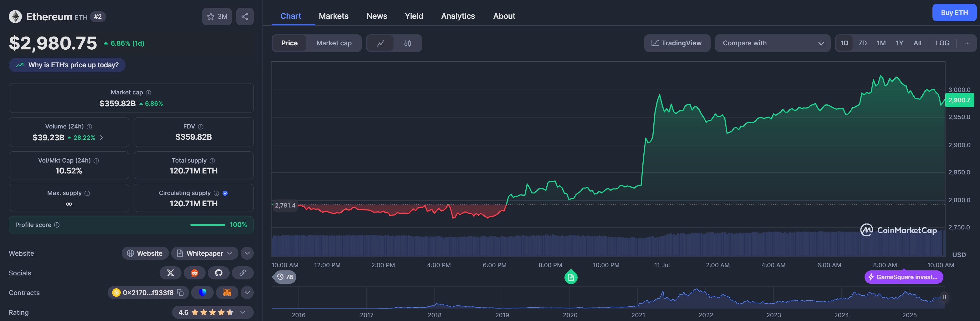
Task: Select the 7D time range
Action: (x=862, y=43)
